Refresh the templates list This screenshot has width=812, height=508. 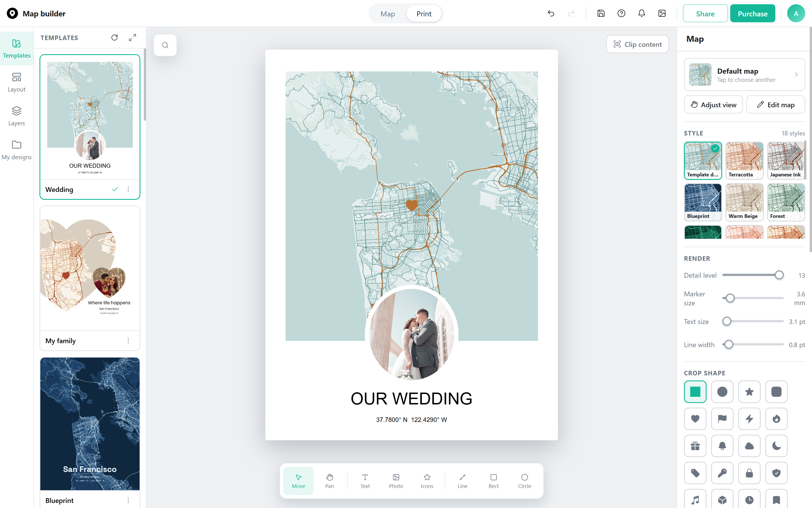pyautogui.click(x=114, y=37)
